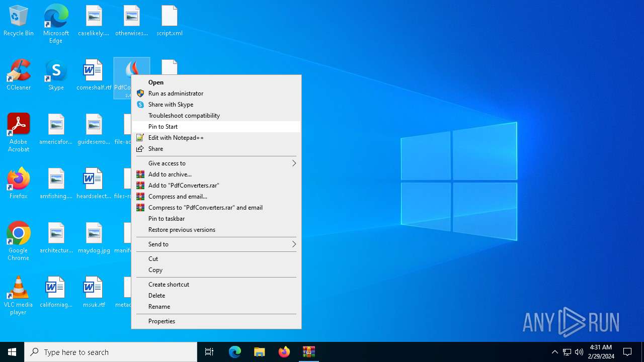
Task: Open Google Chrome desktop shortcut
Action: pos(19,241)
